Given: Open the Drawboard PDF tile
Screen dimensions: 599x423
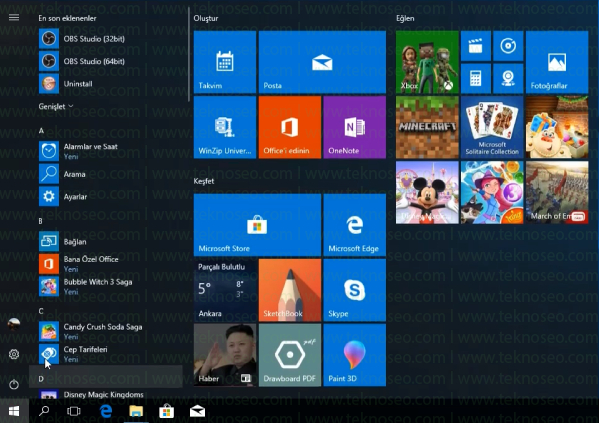Looking at the screenshot, I should (290, 355).
